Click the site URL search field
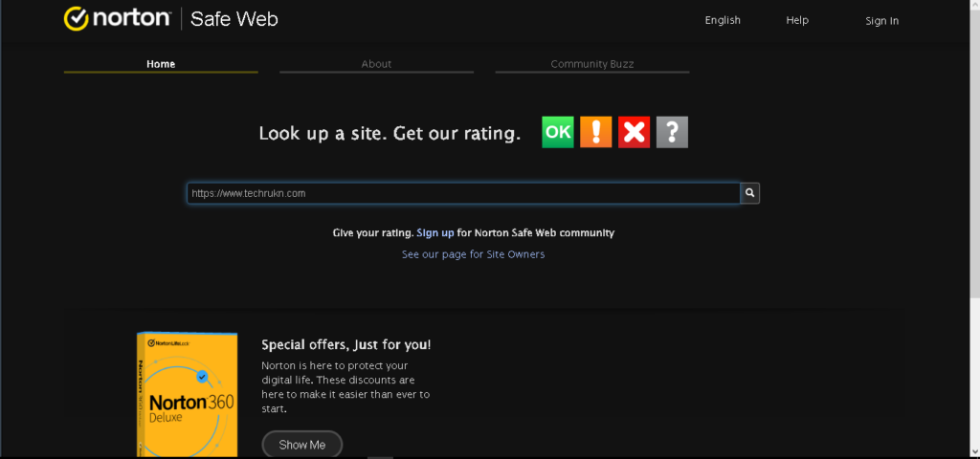 click(x=464, y=193)
